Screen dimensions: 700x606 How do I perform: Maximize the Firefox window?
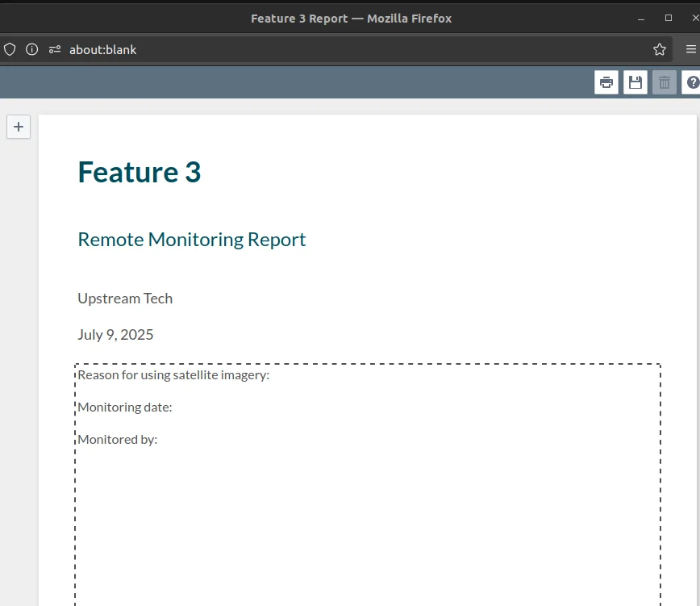click(x=669, y=18)
